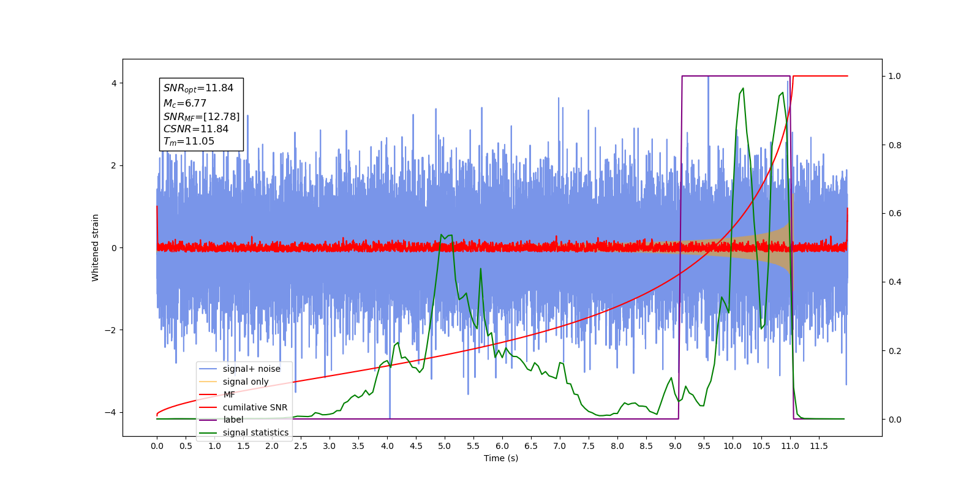The width and height of the screenshot is (980, 490).
Task: Click the right y-axis tick label 0.0
Action: tap(895, 420)
